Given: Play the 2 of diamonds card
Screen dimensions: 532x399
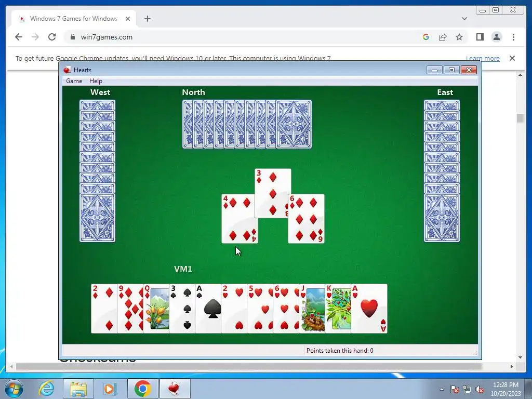Looking at the screenshot, I should [x=104, y=309].
